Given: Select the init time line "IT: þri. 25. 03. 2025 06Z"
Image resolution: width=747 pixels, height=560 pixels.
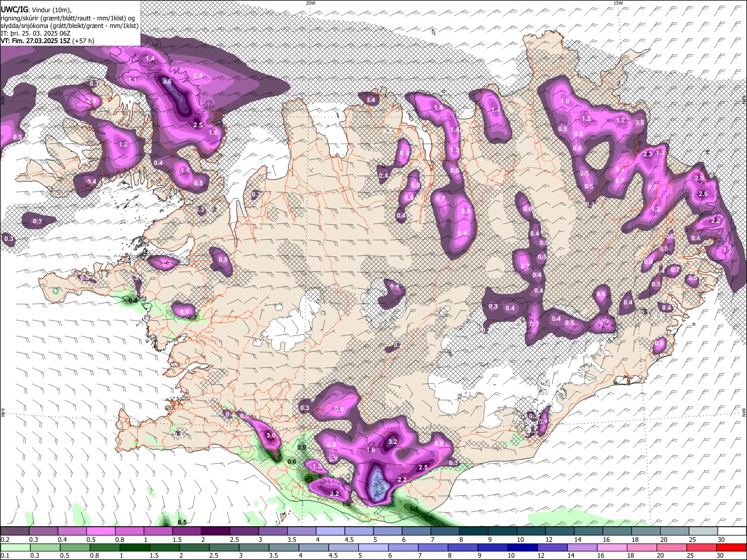Looking at the screenshot, I should (x=36, y=33).
